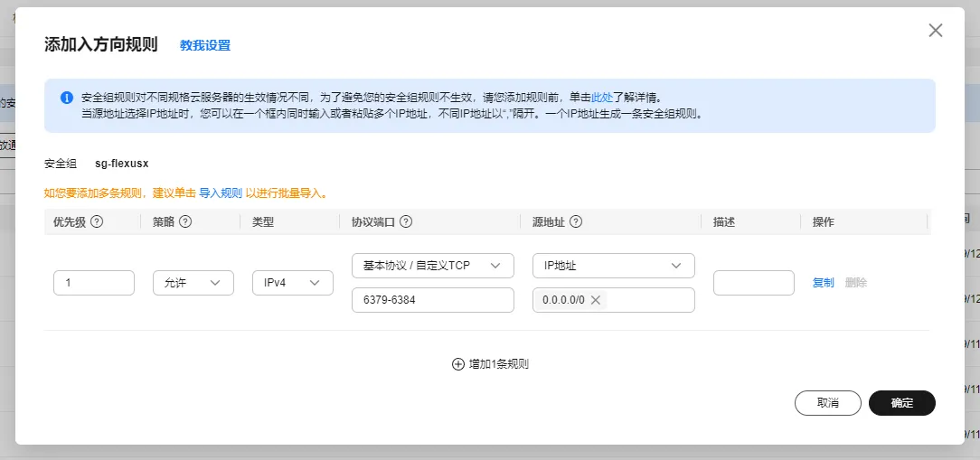The image size is (980, 460).
Task: Remove the 0.0.0.0/0 IP tag
Action: tap(596, 300)
